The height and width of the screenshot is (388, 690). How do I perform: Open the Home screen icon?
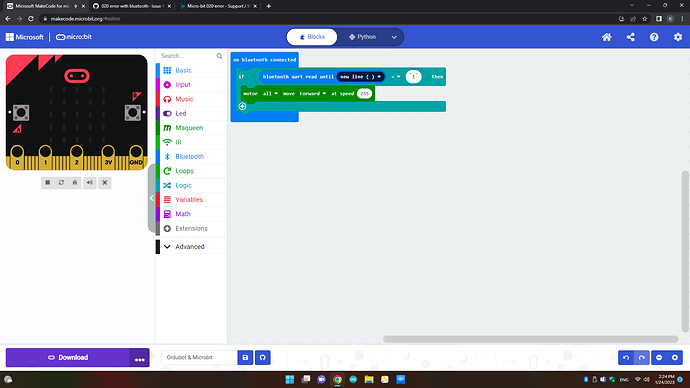606,37
